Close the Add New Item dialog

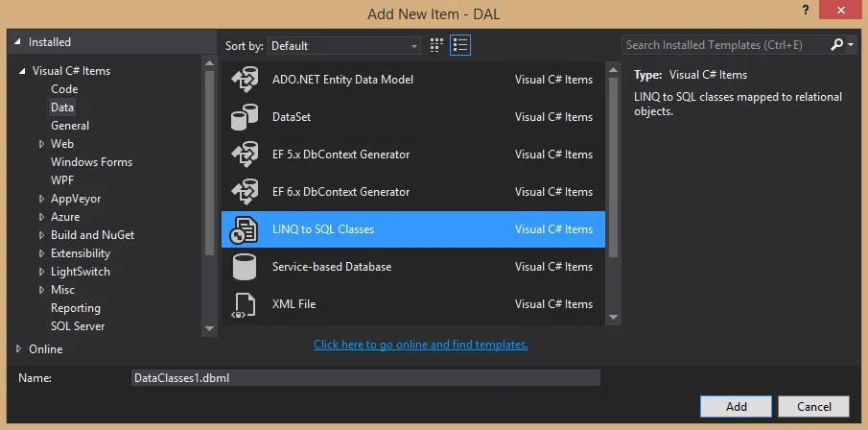click(x=841, y=10)
